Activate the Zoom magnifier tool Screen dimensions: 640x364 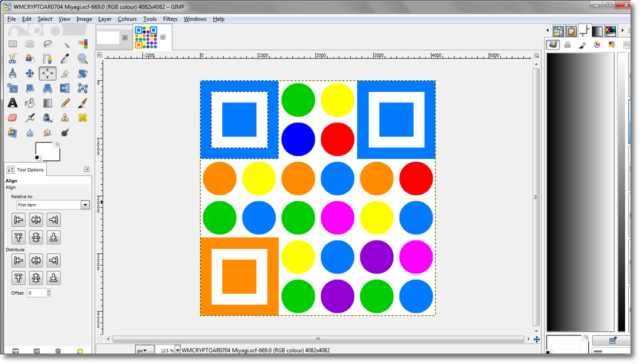[x=82, y=59]
